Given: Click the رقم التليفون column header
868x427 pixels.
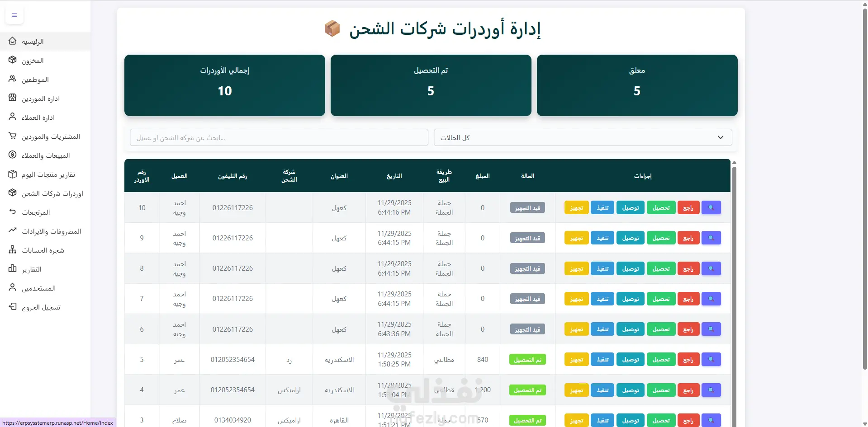Looking at the screenshot, I should click(x=232, y=176).
